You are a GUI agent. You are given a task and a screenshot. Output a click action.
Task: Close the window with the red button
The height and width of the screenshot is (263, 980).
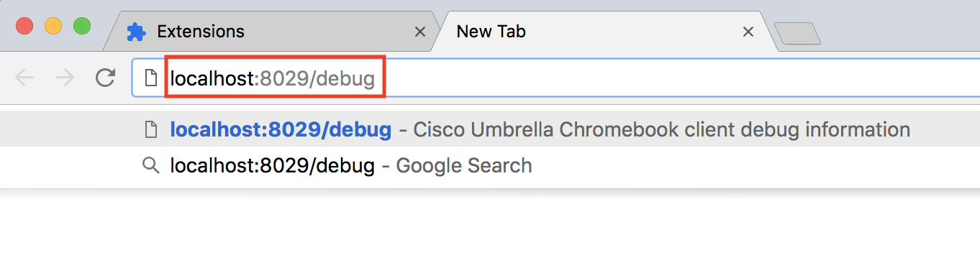click(24, 27)
